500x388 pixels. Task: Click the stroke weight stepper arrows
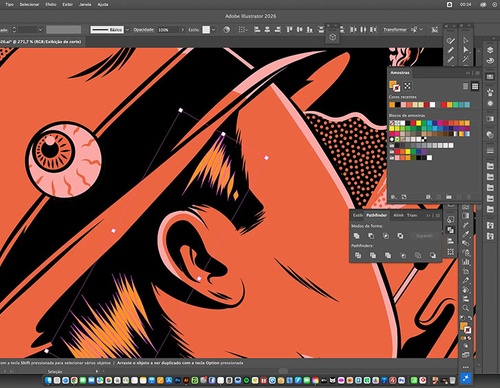pos(14,30)
